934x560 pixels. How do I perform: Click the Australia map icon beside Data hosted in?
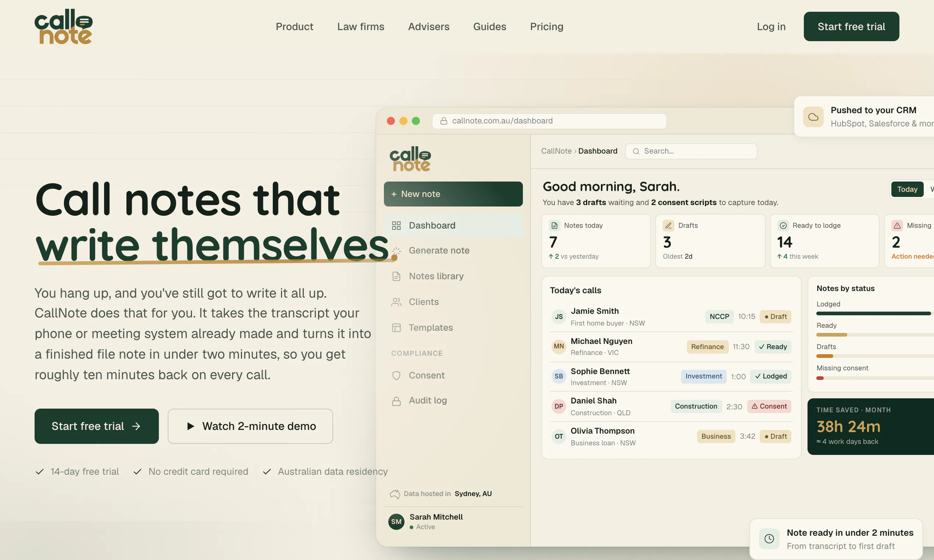[395, 494]
